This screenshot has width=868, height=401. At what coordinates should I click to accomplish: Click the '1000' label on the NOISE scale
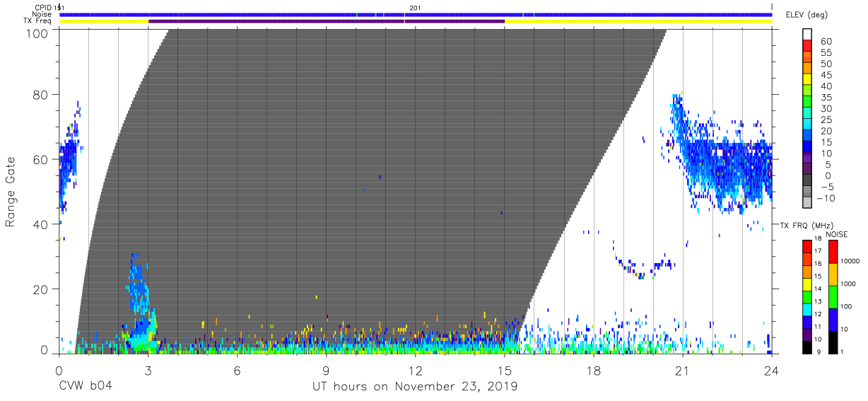pyautogui.click(x=849, y=285)
